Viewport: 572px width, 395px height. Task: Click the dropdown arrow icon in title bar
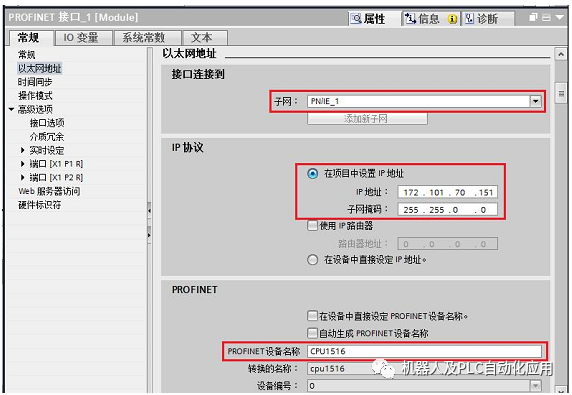coord(560,18)
